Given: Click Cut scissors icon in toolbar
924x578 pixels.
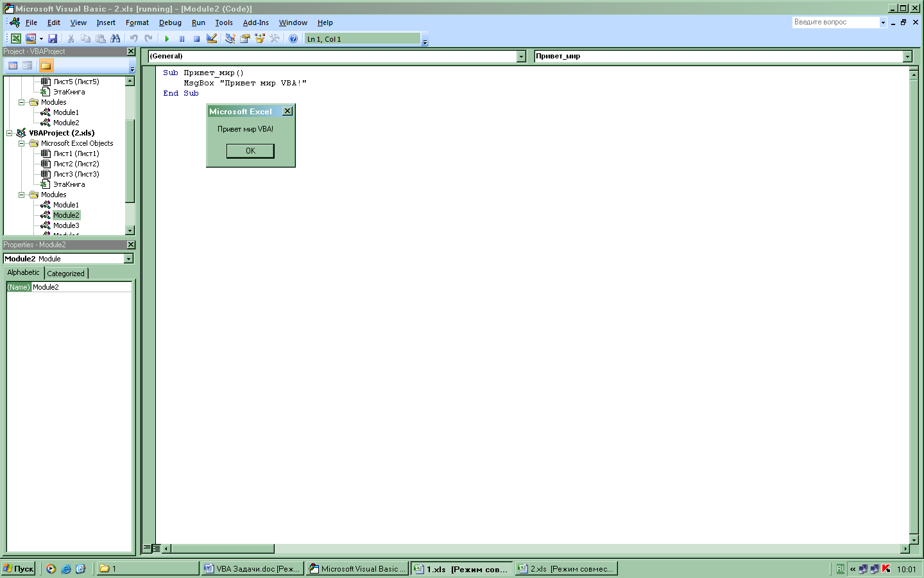Looking at the screenshot, I should coord(71,39).
